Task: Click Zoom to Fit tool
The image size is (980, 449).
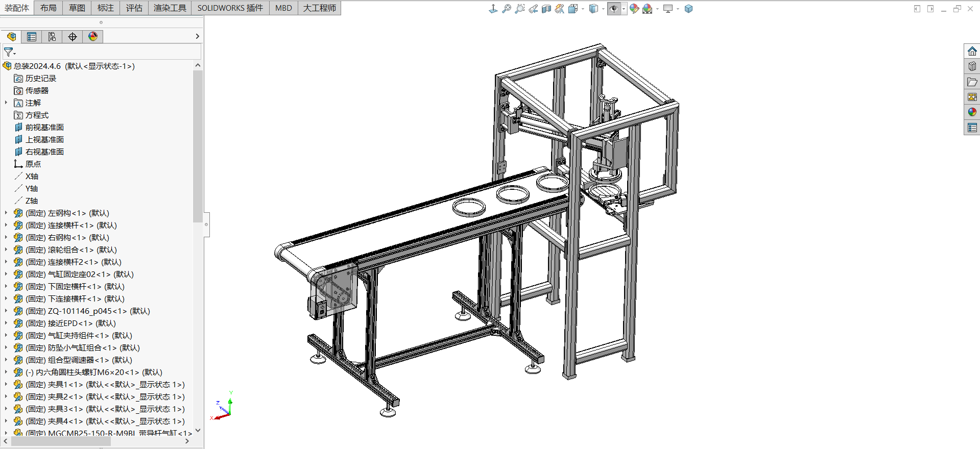Action: click(507, 9)
